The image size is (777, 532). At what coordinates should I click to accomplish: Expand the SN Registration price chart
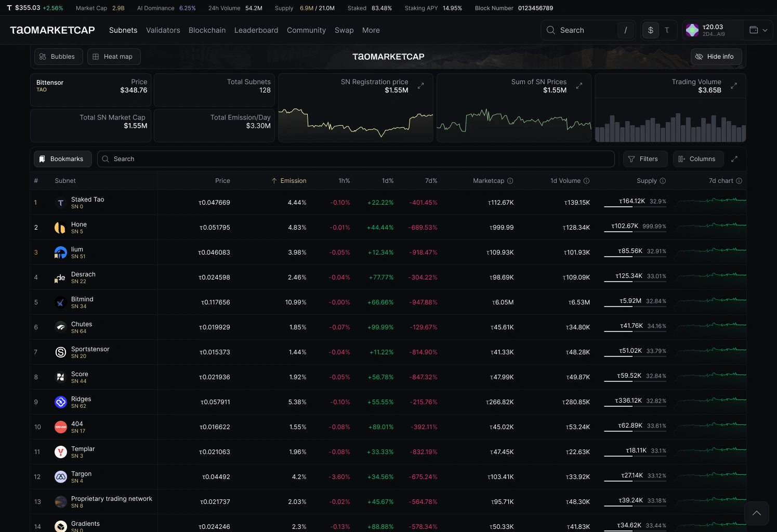coord(420,86)
